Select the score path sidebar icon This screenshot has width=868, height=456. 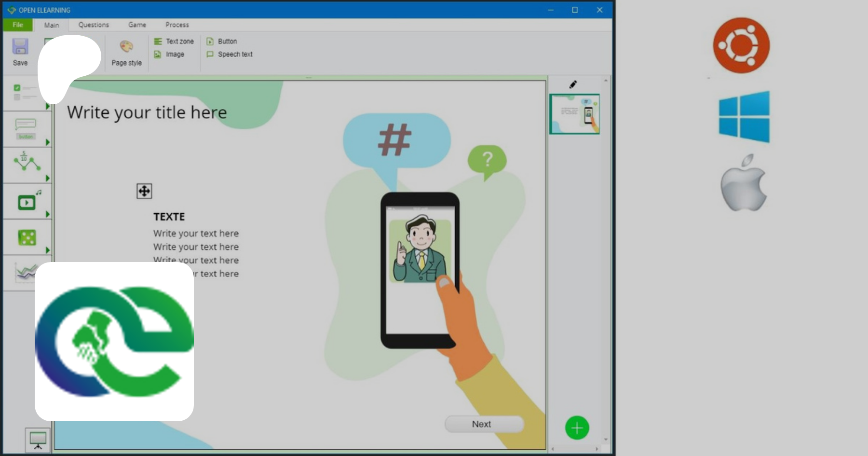[26, 163]
